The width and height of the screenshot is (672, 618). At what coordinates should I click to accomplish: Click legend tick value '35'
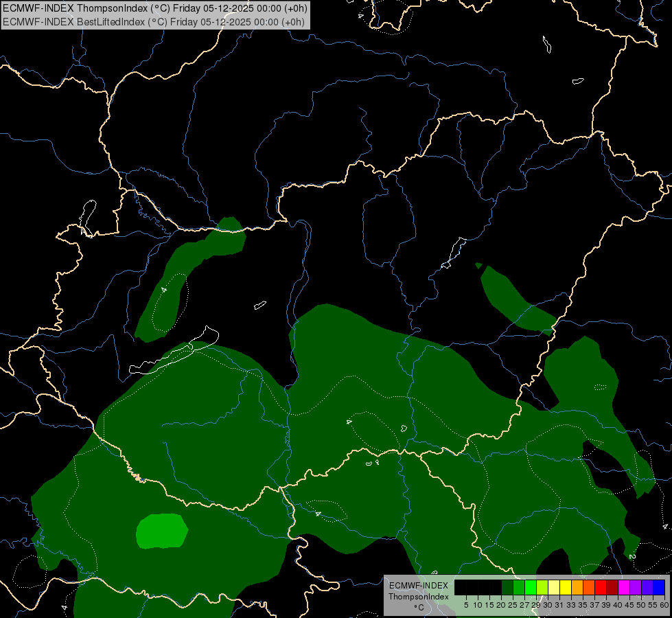[x=583, y=605]
